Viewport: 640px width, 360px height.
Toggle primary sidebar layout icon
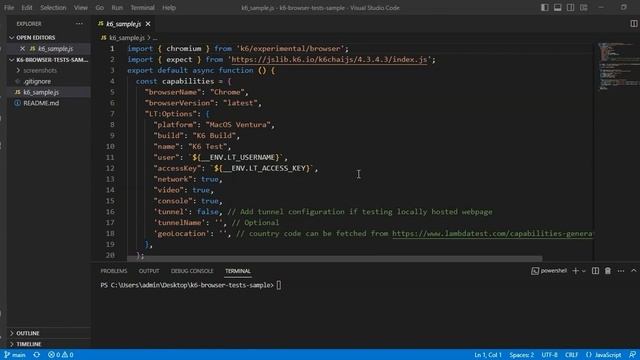(x=544, y=7)
